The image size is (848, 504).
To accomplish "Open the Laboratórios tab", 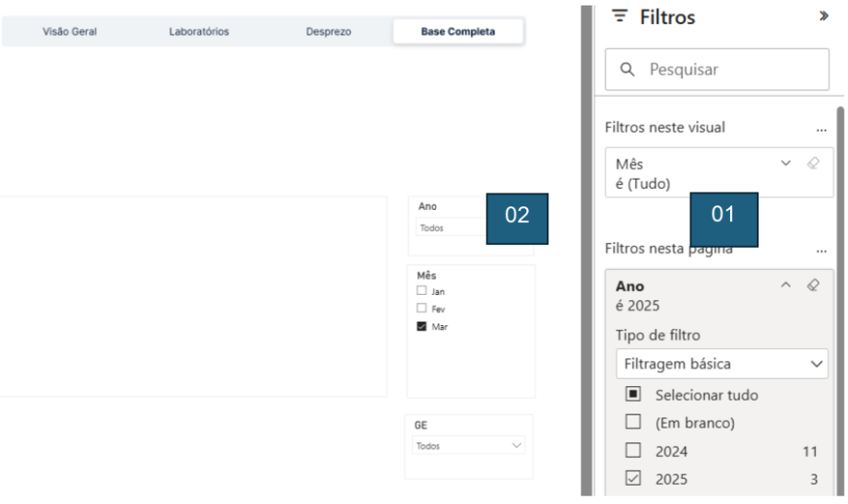I will pos(199,31).
